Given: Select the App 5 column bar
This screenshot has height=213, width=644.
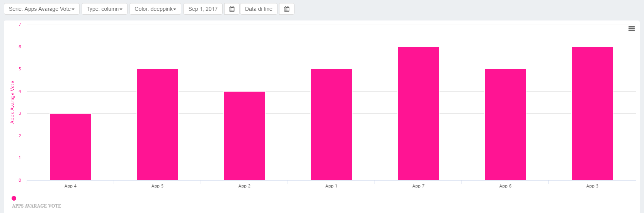Looking at the screenshot, I should pos(157,124).
